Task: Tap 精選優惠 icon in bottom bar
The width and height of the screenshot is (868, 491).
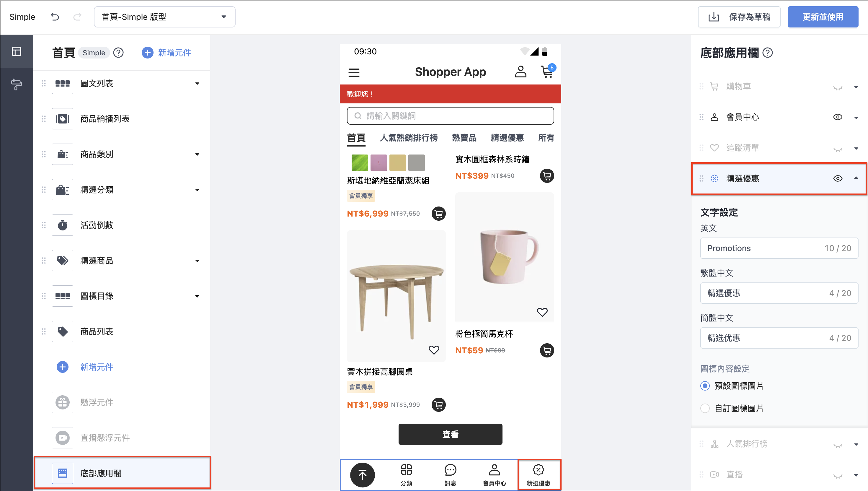Action: click(539, 470)
